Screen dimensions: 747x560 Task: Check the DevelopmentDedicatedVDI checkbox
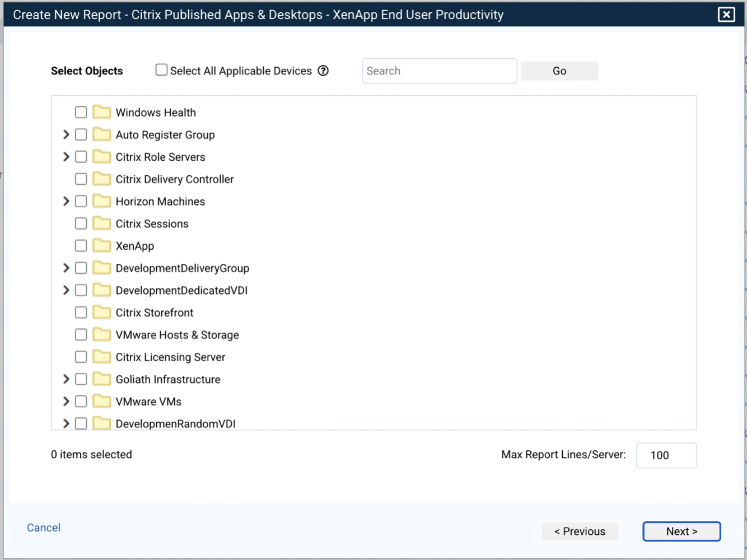tap(81, 290)
